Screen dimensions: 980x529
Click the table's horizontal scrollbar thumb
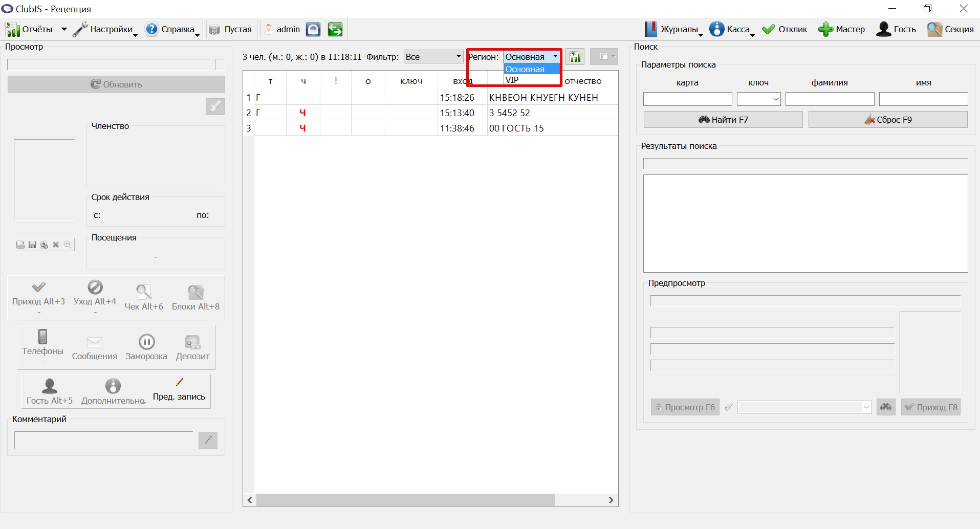405,500
